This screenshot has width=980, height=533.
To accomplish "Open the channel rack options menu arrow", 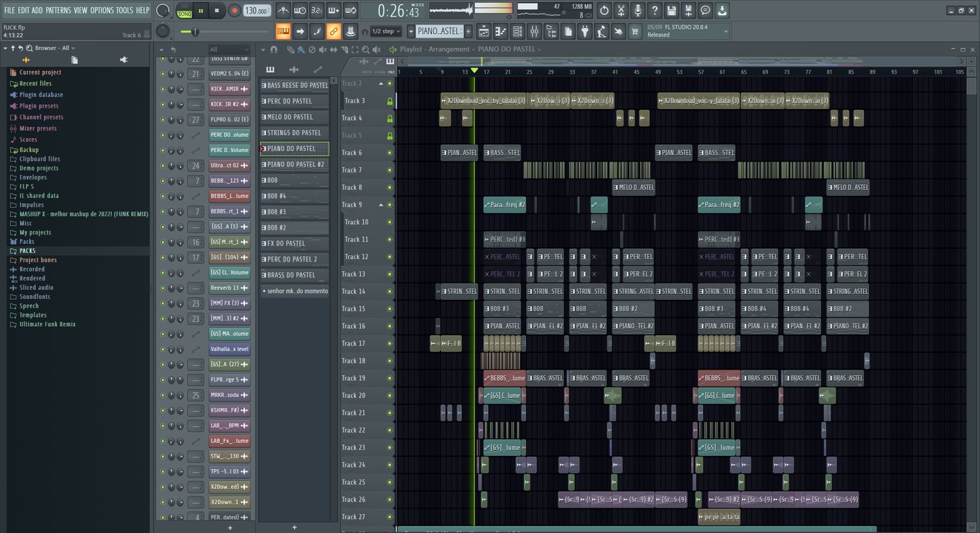I will tap(161, 50).
